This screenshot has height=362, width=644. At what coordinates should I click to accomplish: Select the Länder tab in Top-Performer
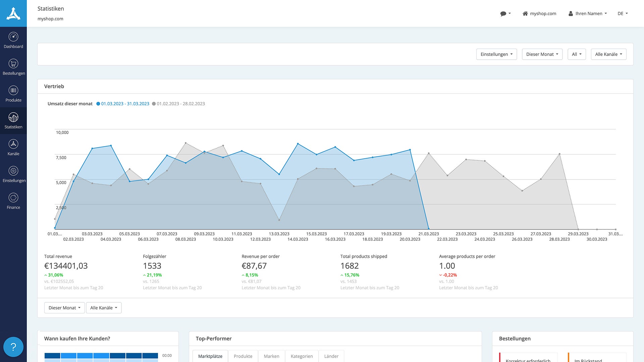pos(331,356)
